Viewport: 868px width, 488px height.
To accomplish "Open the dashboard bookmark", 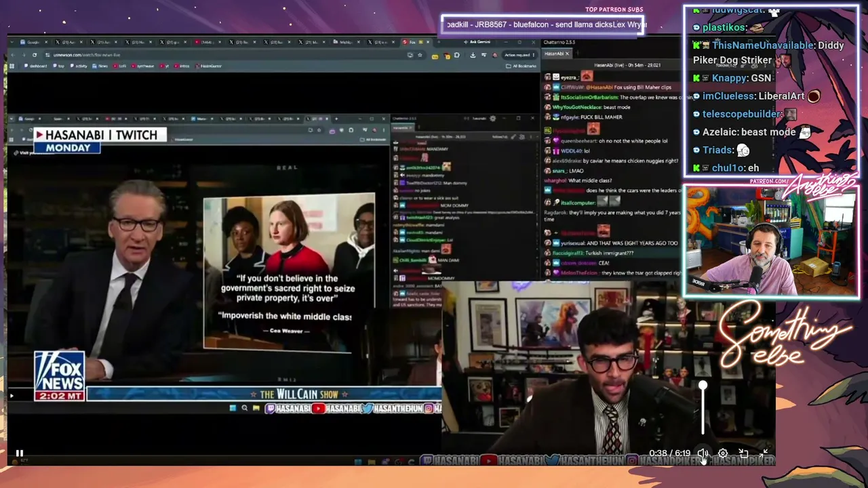I will point(36,66).
